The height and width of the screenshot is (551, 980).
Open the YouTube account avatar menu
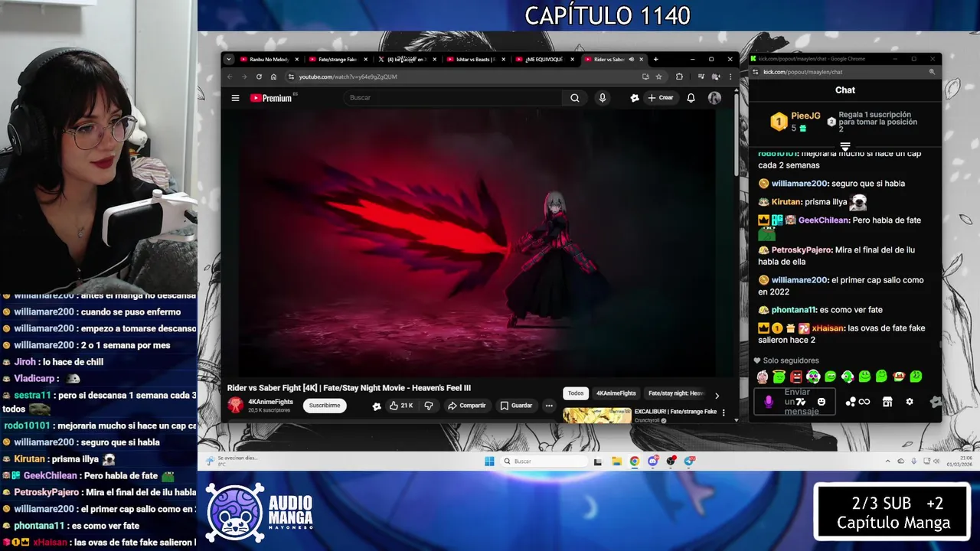pos(714,98)
